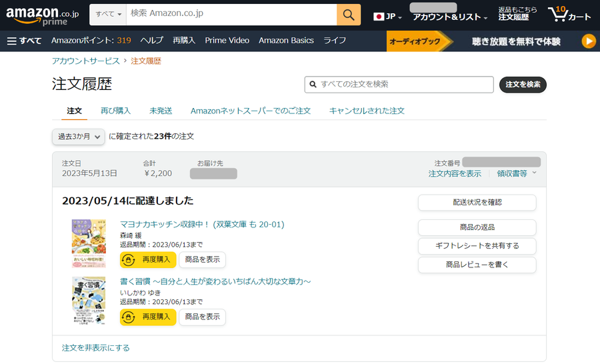This screenshot has width=600, height=364.
Task: Open the shopping cart icon
Action: pos(569,15)
